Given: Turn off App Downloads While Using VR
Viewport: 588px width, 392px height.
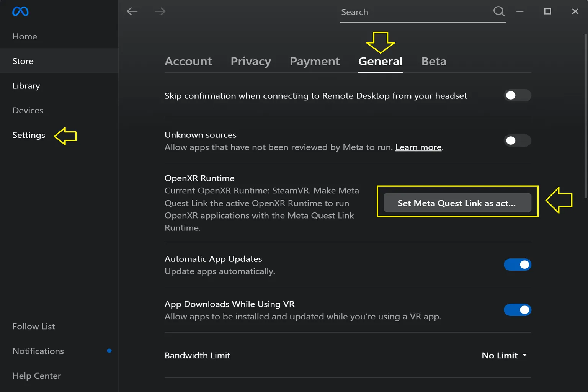Looking at the screenshot, I should pos(517,310).
